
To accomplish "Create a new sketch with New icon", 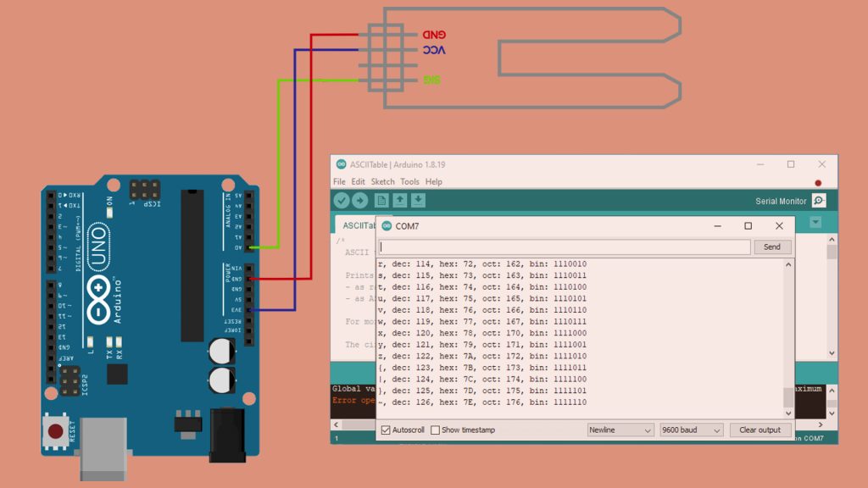I will pos(381,200).
